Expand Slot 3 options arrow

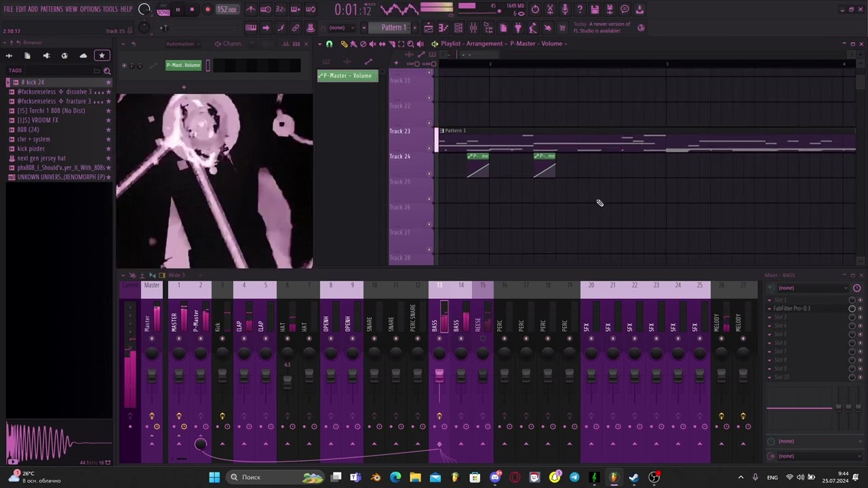click(x=770, y=317)
